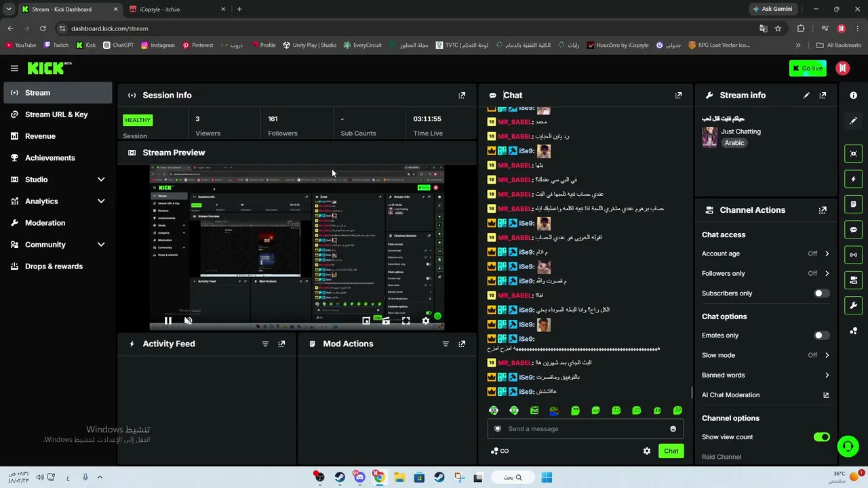Go to Stream URL & Key

pyautogui.click(x=58, y=115)
